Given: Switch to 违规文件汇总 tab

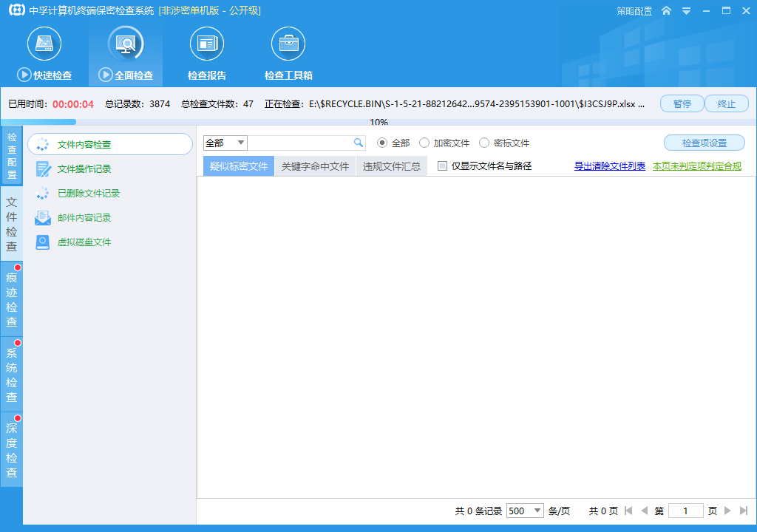Looking at the screenshot, I should coord(392,166).
